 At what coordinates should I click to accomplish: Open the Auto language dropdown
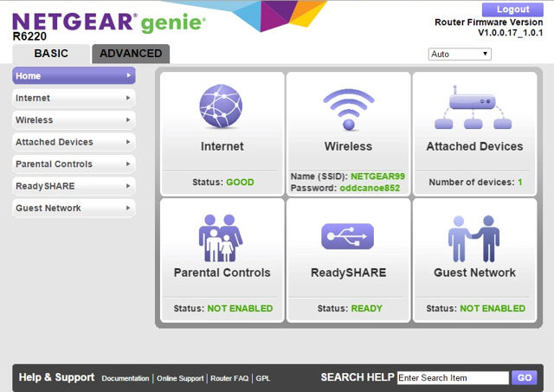[x=460, y=54]
